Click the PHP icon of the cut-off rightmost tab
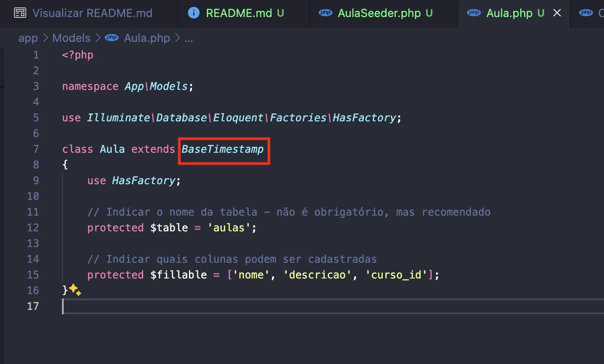Screen dimensions: 604x364 coord(586,13)
